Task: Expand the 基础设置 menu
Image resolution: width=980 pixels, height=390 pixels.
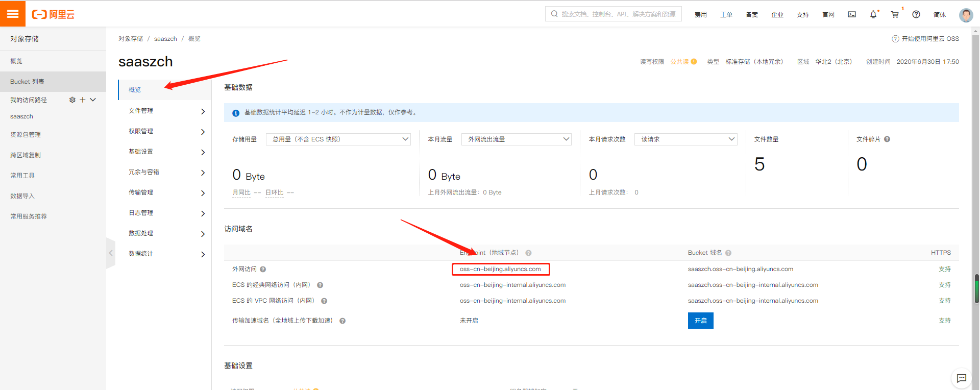Action: click(x=165, y=152)
